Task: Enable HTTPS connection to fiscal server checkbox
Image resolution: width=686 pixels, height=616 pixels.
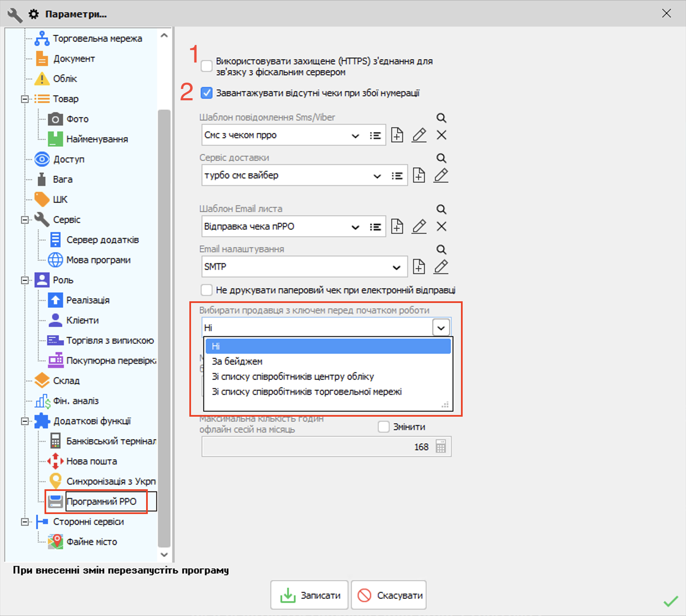Action: (x=207, y=66)
